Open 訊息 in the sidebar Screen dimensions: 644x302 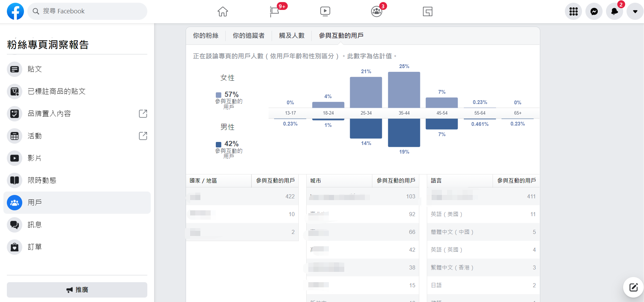tap(77, 225)
